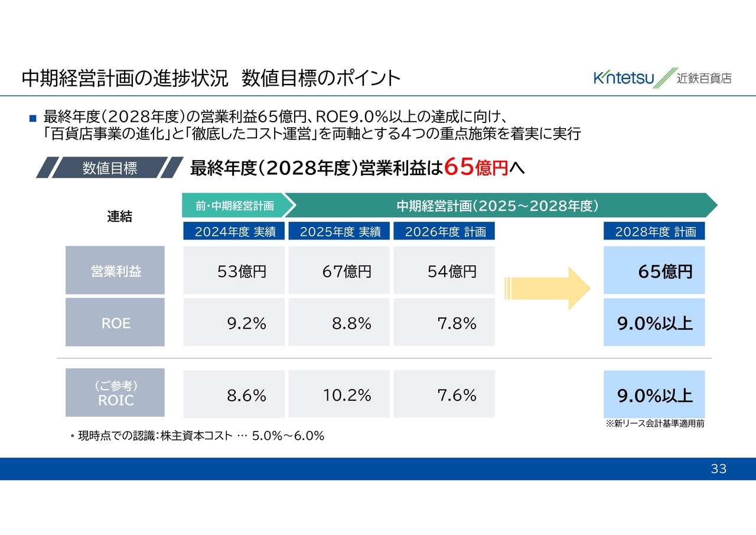Click the blue square bullet before 最終年度
Screen dimensions: 756x535
(x=33, y=118)
